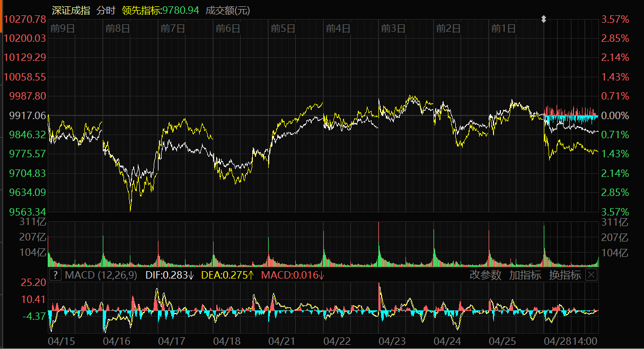644x349 pixels.
Task: Click the red MACD:0.016 value
Action: point(293,275)
